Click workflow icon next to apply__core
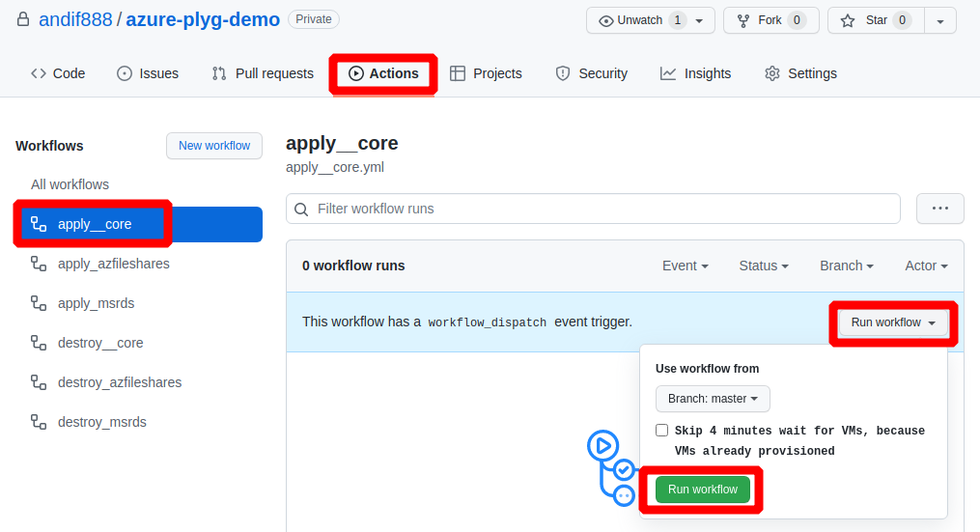 pos(39,224)
